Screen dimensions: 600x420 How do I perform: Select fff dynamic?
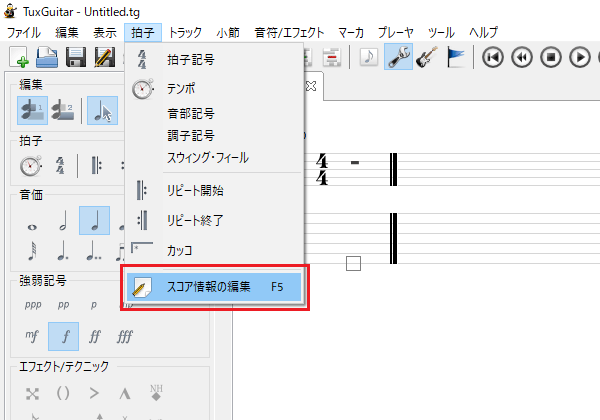[125, 336]
